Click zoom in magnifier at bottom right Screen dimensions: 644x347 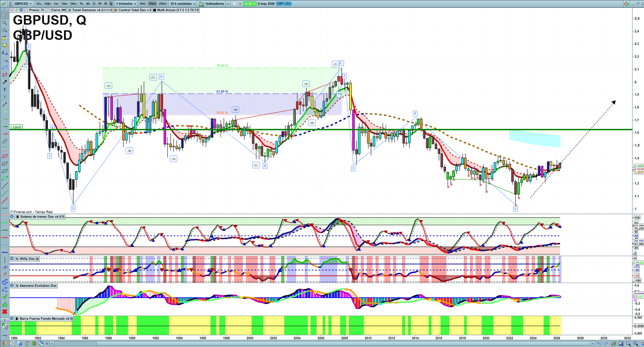pos(636,344)
